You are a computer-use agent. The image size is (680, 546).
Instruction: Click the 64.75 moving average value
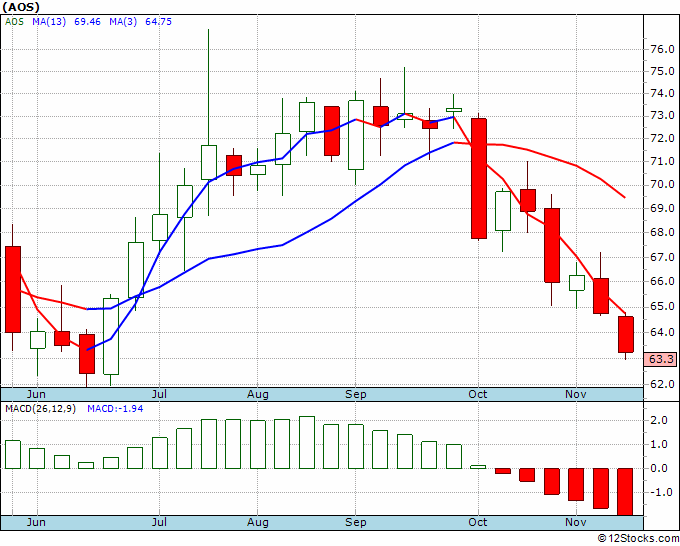[158, 22]
